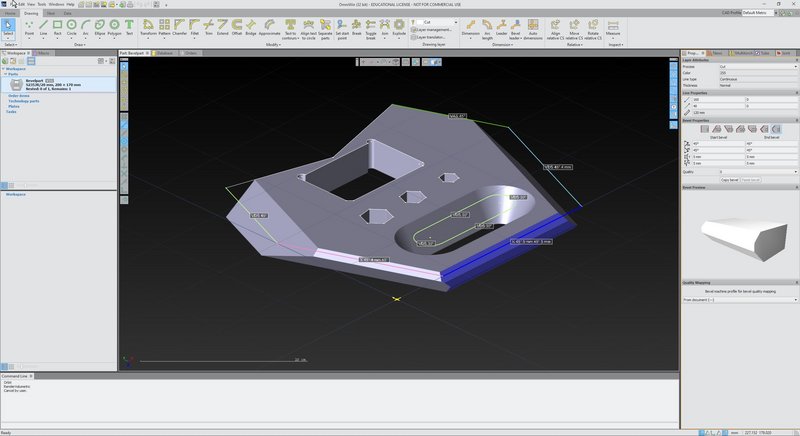Click the Bridge tool icon
The height and width of the screenshot is (436, 800).
[249, 26]
